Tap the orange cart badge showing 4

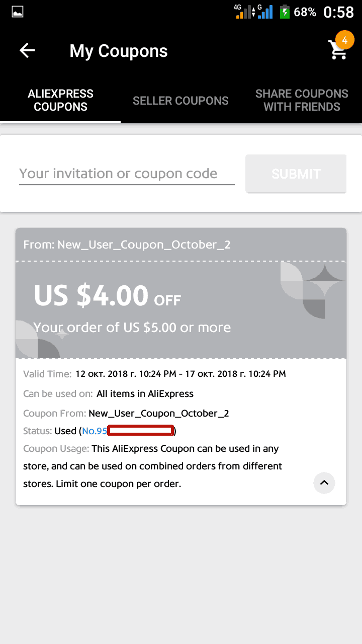344,40
